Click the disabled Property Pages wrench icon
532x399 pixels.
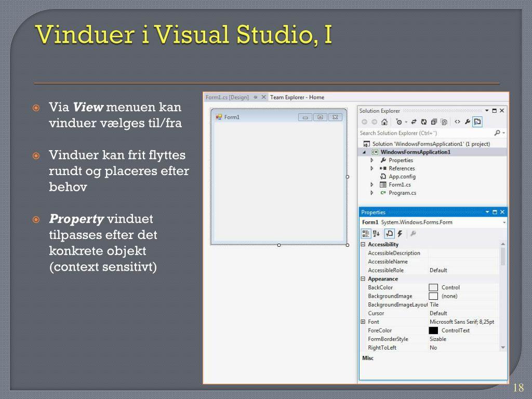[413, 233]
